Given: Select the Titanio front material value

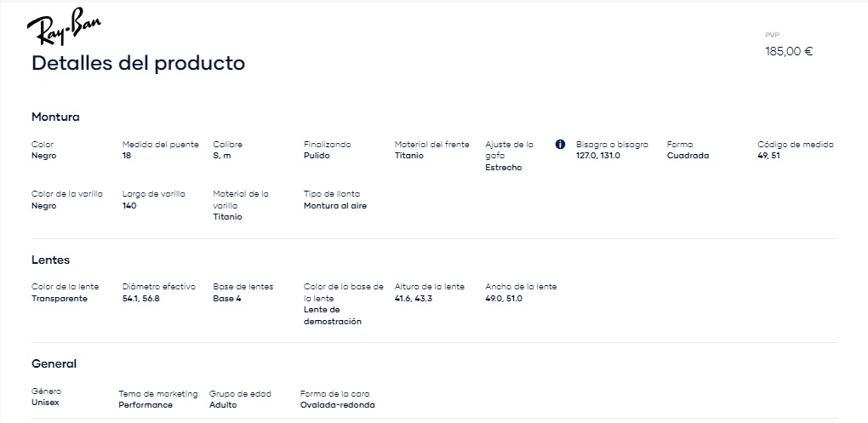Looking at the screenshot, I should pos(409,156).
